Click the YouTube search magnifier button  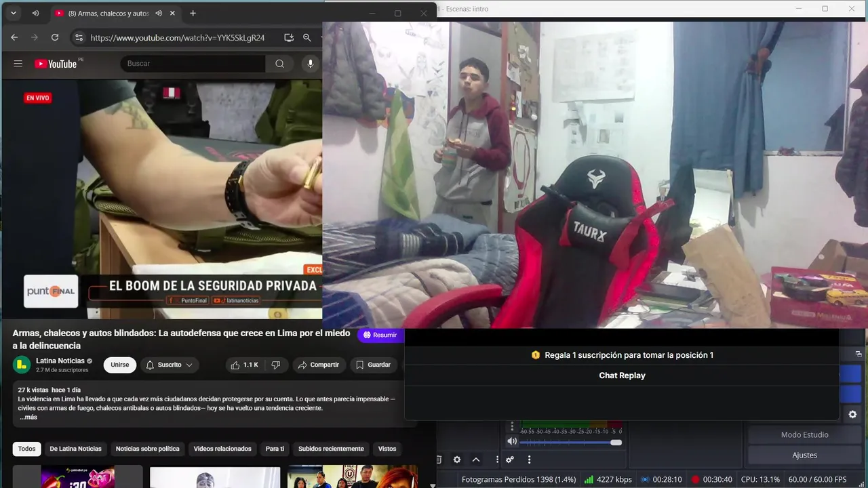pyautogui.click(x=279, y=64)
